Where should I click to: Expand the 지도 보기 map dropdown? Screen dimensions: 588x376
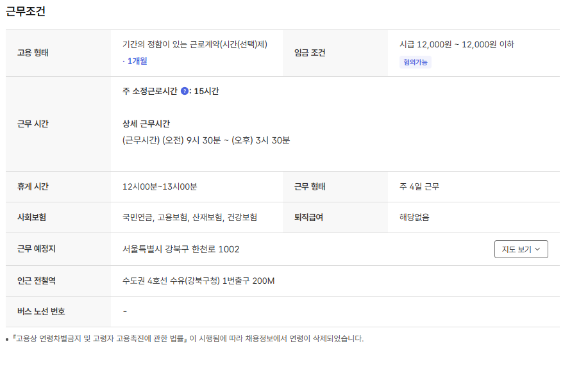click(521, 249)
